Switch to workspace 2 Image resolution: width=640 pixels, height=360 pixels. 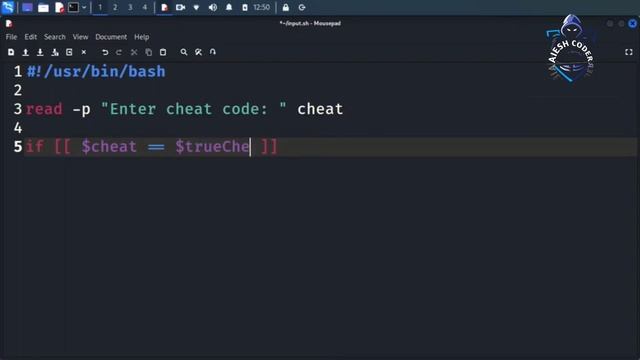tap(115, 7)
